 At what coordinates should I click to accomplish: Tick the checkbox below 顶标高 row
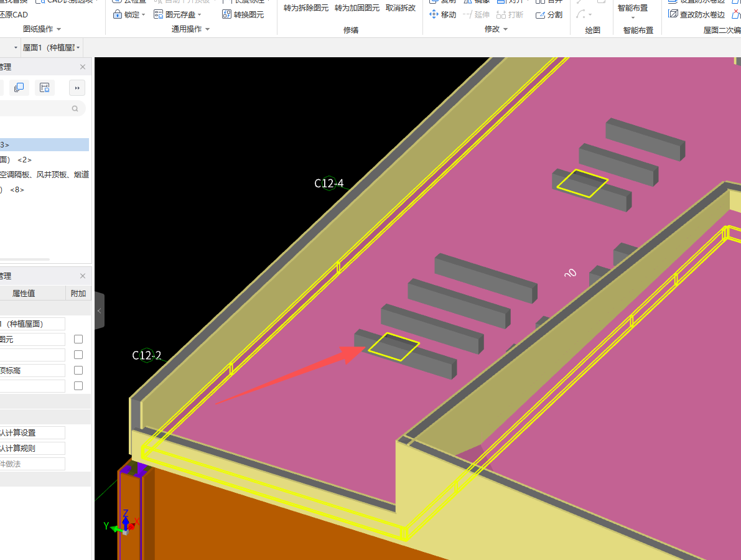tap(78, 386)
